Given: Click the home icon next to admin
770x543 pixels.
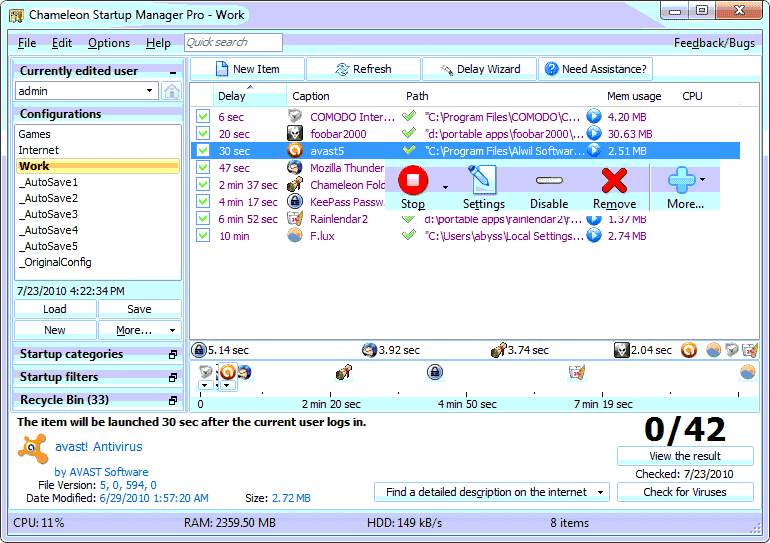Looking at the screenshot, I should click(x=171, y=91).
